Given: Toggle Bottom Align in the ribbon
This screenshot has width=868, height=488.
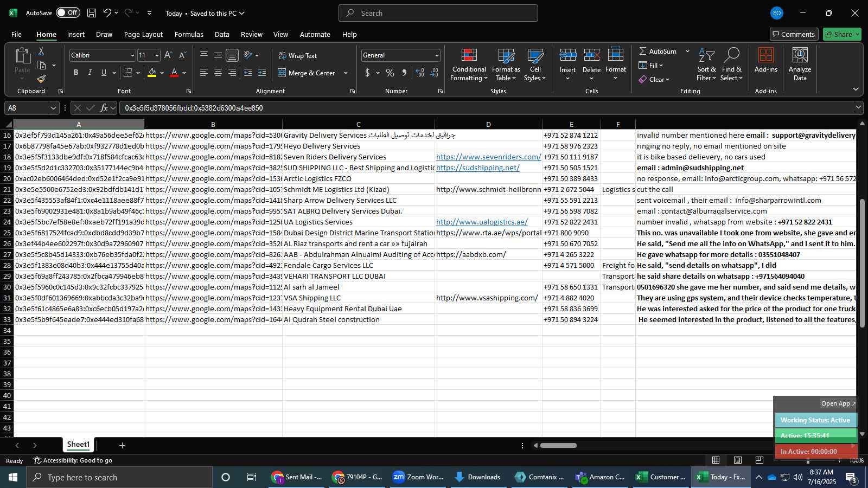Looking at the screenshot, I should coord(232,55).
